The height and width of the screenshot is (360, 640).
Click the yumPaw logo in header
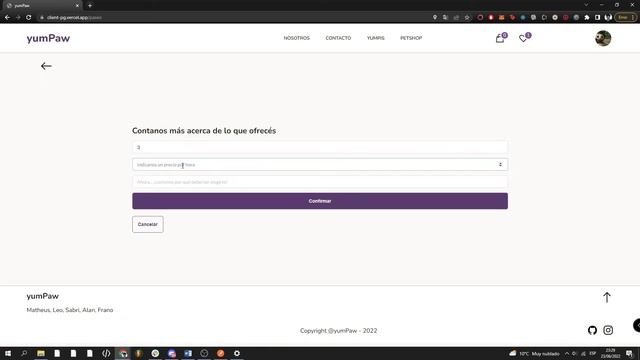pos(48,38)
